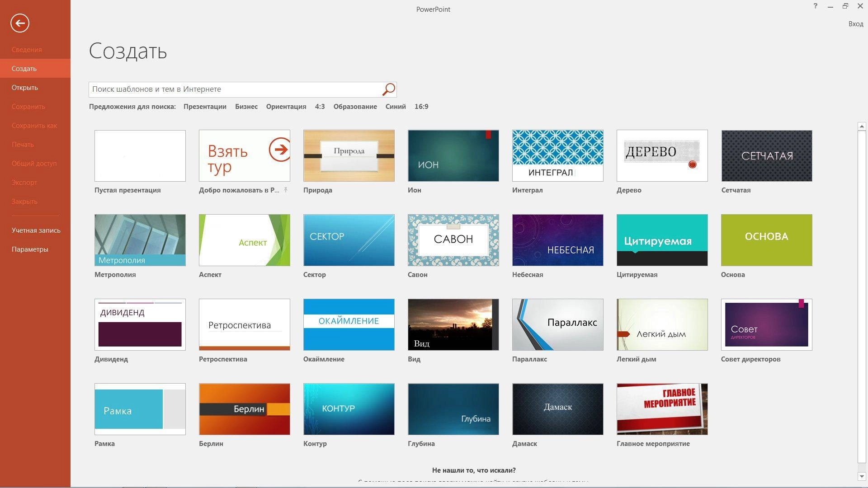Select the Природа theme thumbnail
The height and width of the screenshot is (488, 868).
click(x=349, y=156)
